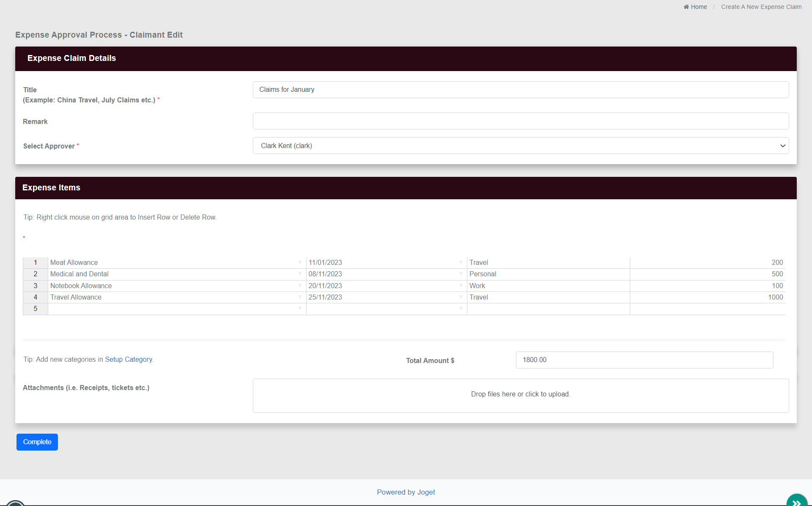The height and width of the screenshot is (506, 812).
Task: Open date picker arrow for 08/11/2023
Action: [461, 274]
